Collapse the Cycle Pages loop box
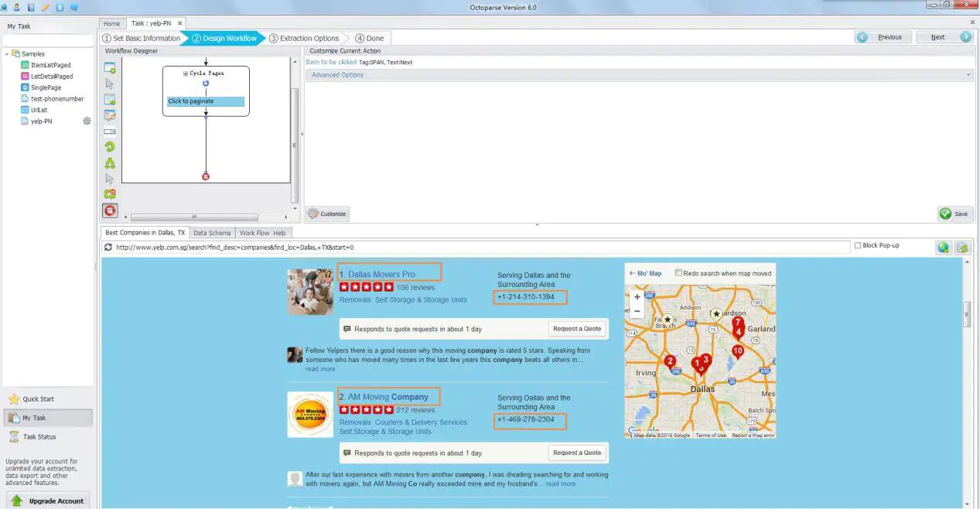The height and width of the screenshot is (509, 980). [186, 73]
